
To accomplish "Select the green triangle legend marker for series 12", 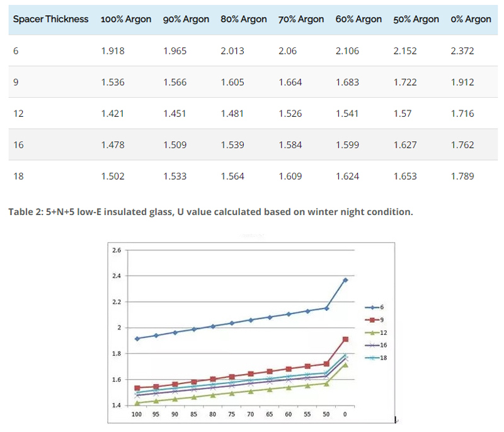I will click(372, 332).
